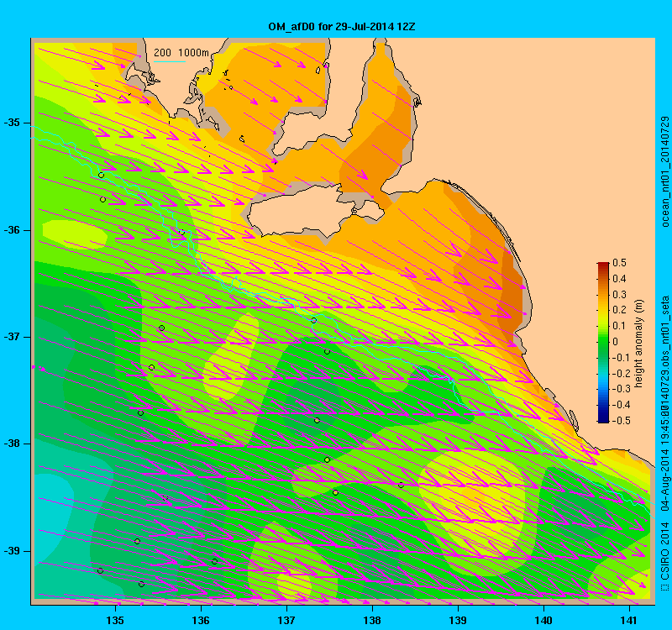
Task: Click the longitude label 135
Action: click(x=115, y=620)
